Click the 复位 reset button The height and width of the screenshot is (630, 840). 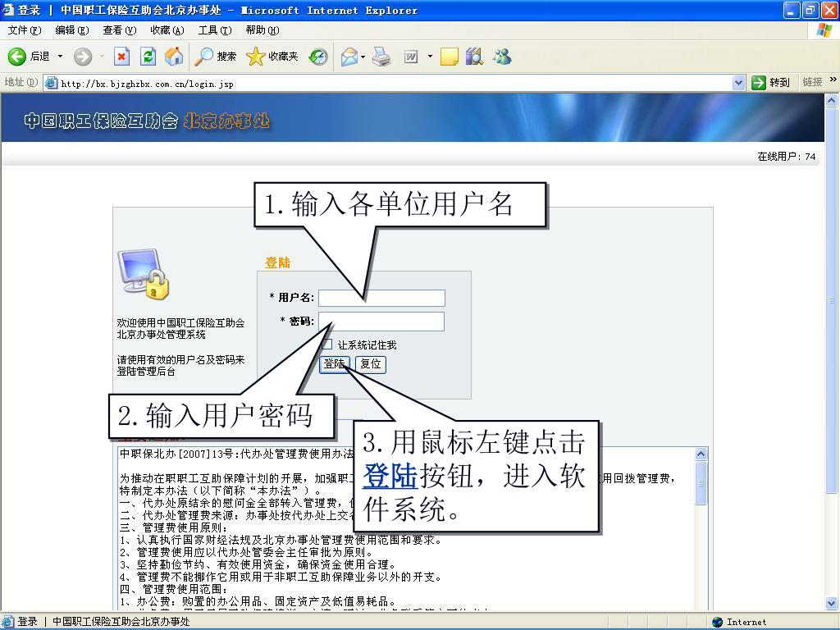pos(370,363)
